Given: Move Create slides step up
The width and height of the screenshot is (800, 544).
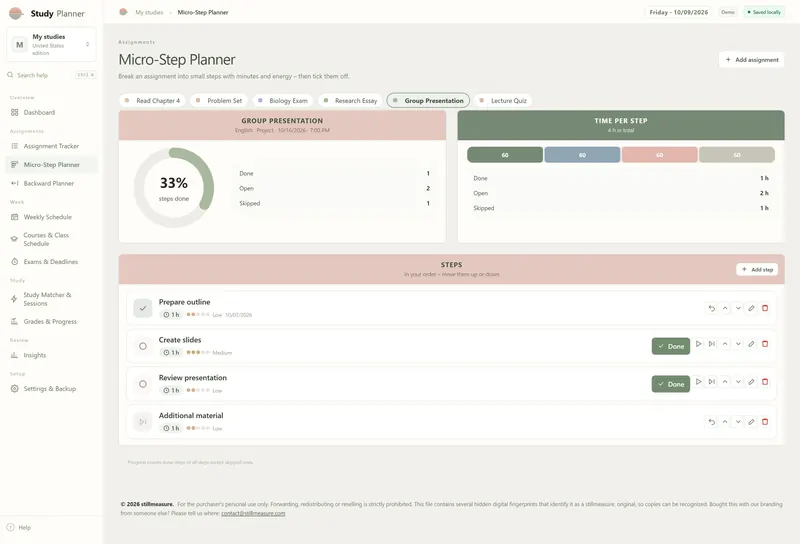Looking at the screenshot, I should 725,344.
